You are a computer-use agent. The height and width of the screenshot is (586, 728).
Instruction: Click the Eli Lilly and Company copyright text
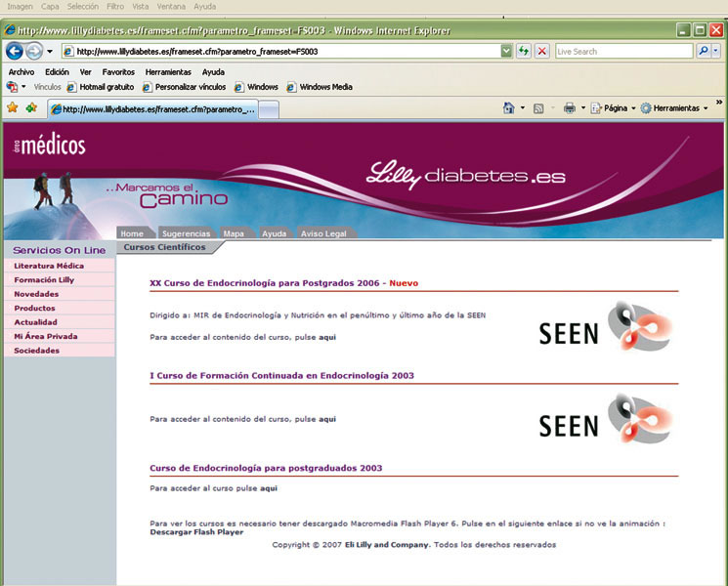[388, 545]
